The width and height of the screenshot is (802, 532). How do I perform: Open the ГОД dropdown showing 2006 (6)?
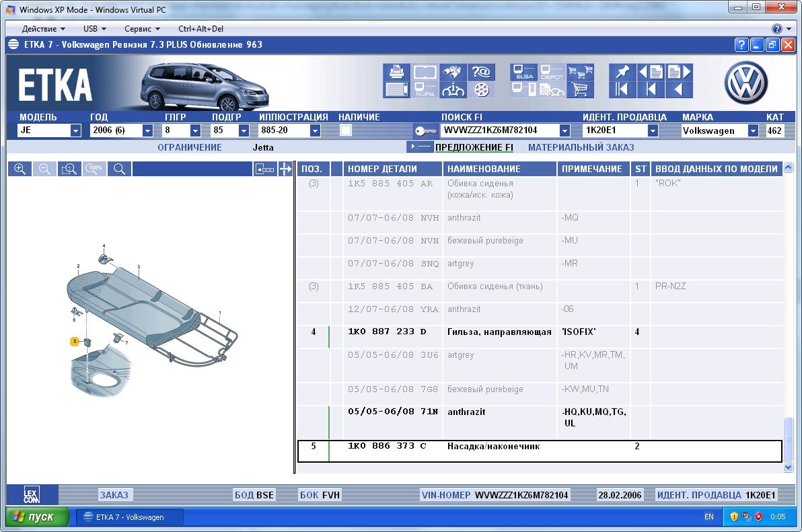147,131
